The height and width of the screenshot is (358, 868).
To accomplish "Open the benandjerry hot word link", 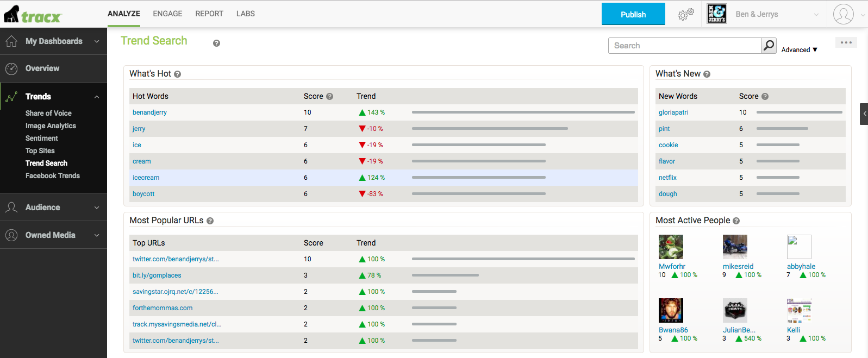I will click(149, 112).
